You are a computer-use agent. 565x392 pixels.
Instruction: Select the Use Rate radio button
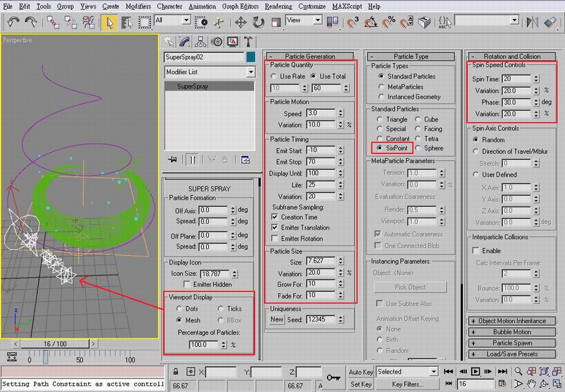pos(274,76)
